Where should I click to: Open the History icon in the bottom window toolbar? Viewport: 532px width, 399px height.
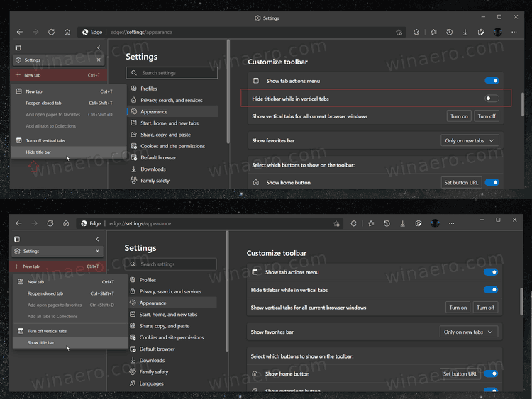pos(387,223)
